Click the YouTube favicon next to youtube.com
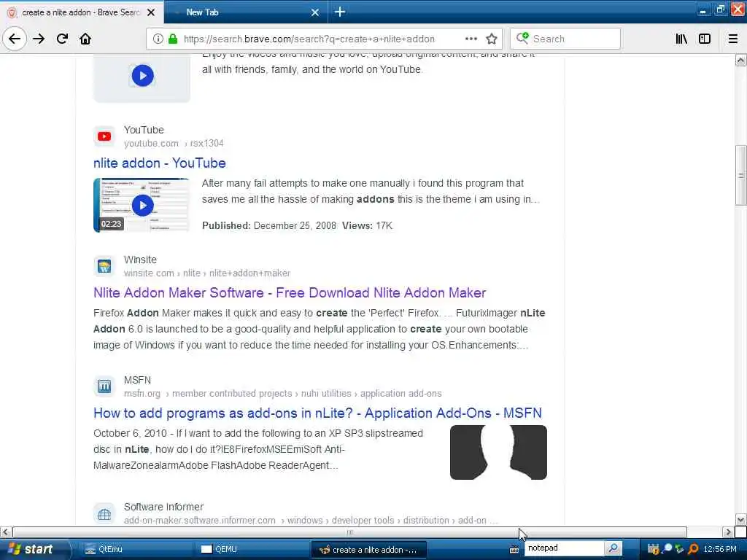The width and height of the screenshot is (747, 560). [104, 136]
